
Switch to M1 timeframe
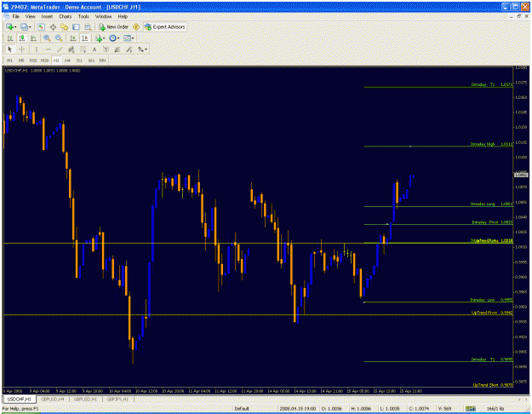click(x=10, y=60)
